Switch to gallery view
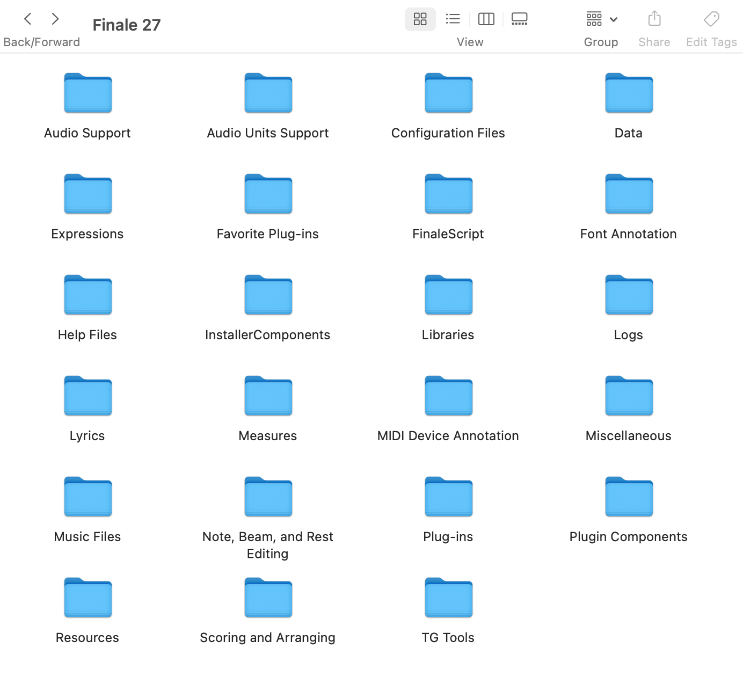Image resolution: width=743 pixels, height=700 pixels. 519,19
